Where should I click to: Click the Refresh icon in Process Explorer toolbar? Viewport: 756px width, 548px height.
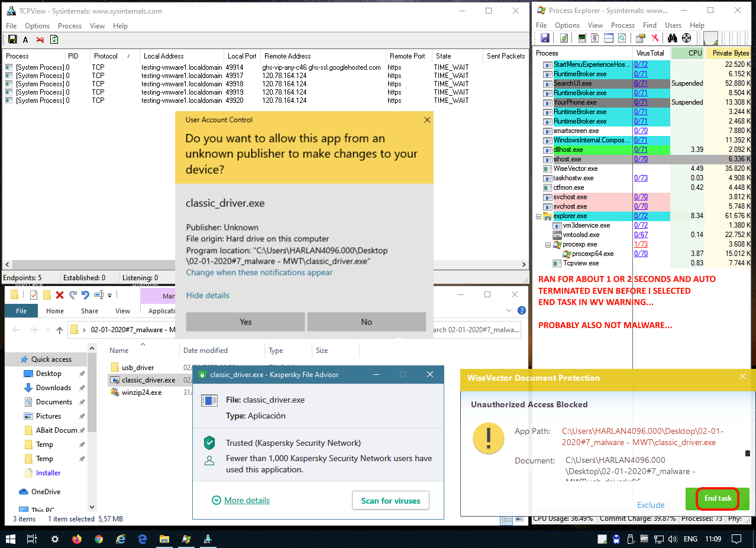point(564,38)
